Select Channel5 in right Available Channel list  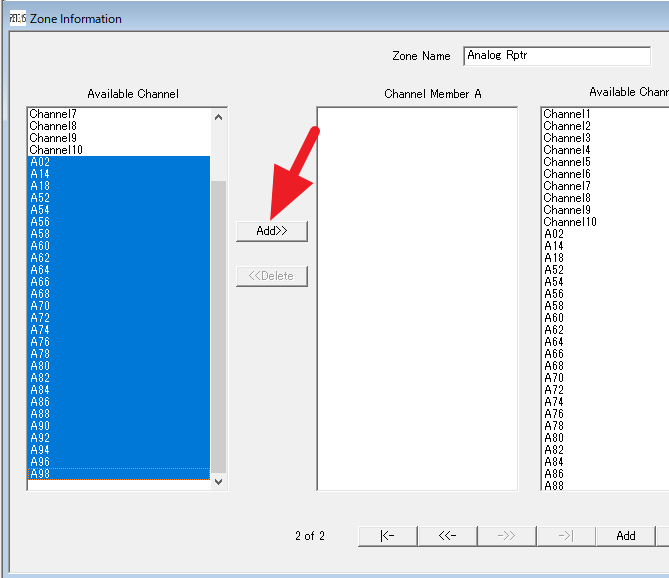(x=566, y=162)
